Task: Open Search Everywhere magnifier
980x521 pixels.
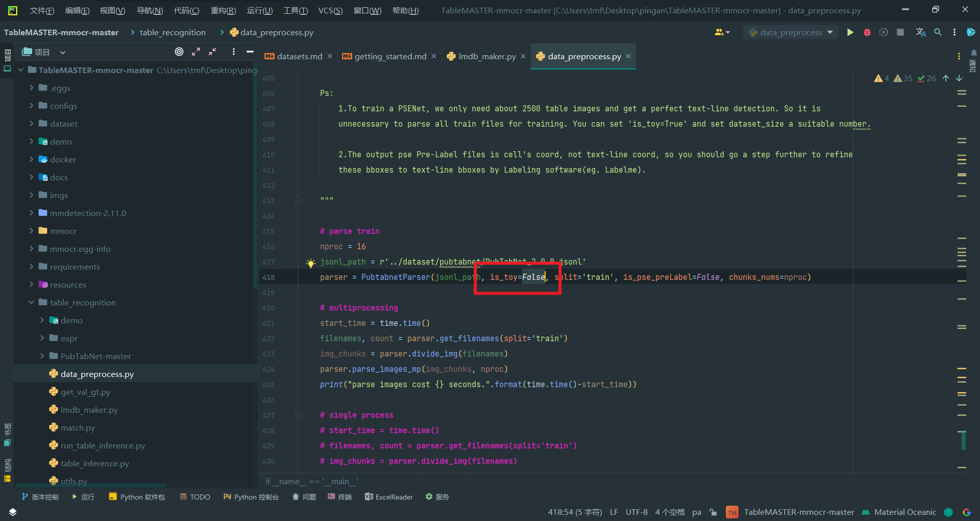Action: (x=938, y=32)
